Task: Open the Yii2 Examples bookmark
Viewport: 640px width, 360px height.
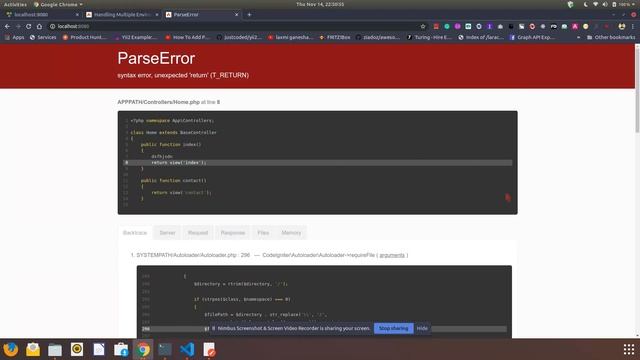Action: click(x=136, y=37)
